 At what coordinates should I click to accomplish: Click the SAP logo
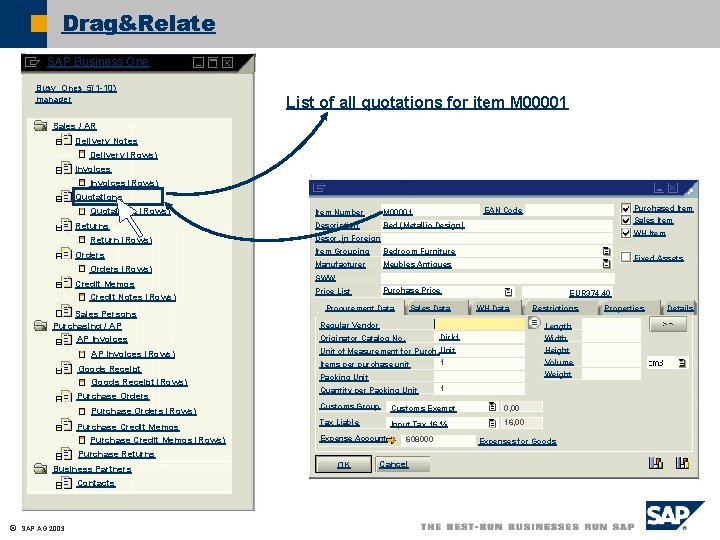[x=674, y=515]
